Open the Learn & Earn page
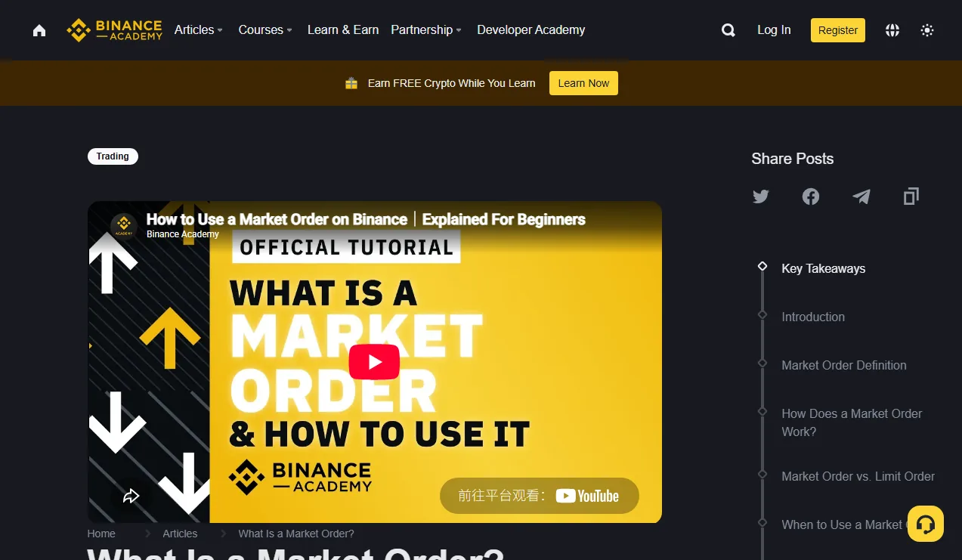The width and height of the screenshot is (962, 560). (343, 30)
